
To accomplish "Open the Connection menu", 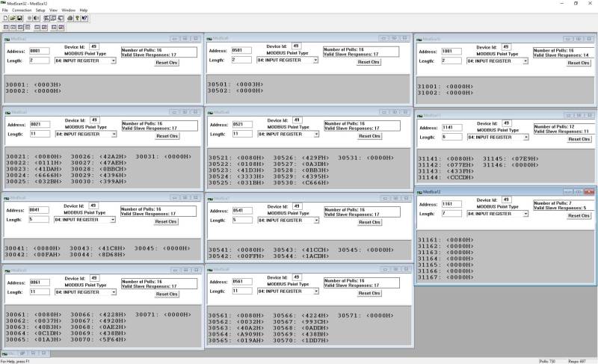I will click(x=22, y=10).
